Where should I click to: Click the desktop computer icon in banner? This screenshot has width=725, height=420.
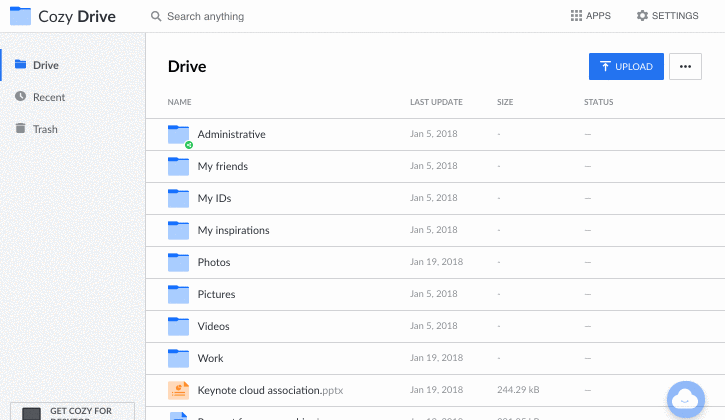pyautogui.click(x=31, y=414)
